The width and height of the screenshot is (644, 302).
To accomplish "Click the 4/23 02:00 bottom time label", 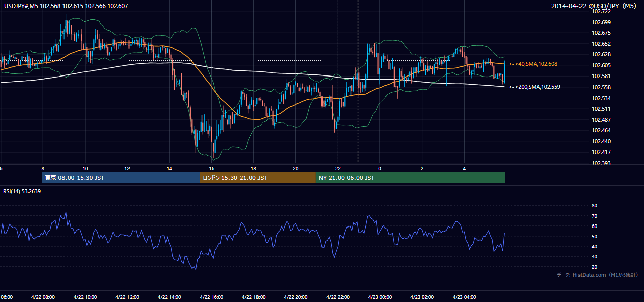I will pyautogui.click(x=422, y=297).
